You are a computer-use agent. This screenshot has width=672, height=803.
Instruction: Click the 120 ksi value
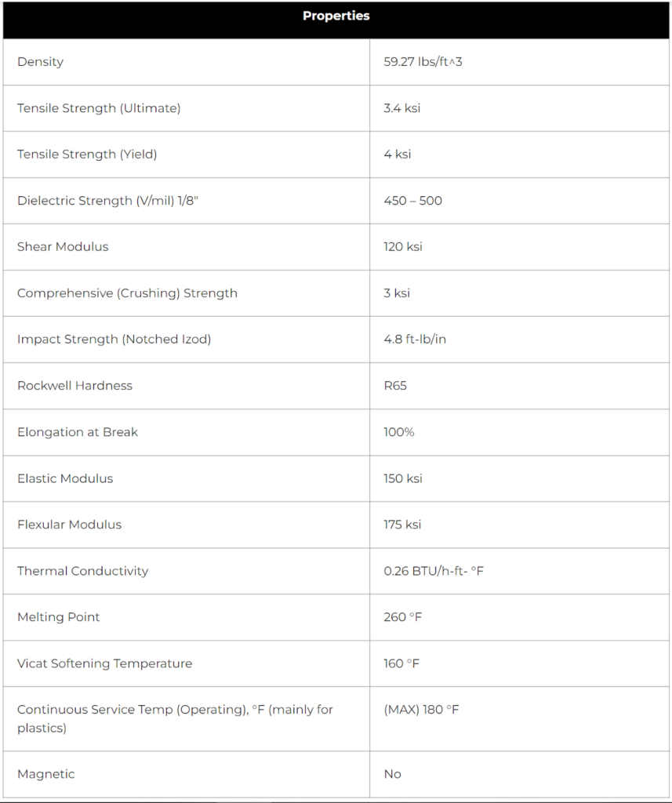click(403, 247)
